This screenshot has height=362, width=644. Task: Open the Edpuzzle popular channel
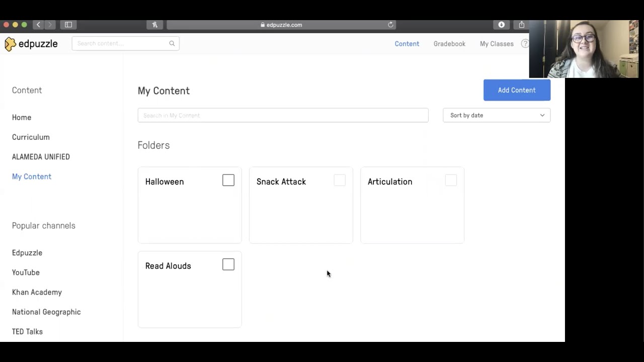27,253
